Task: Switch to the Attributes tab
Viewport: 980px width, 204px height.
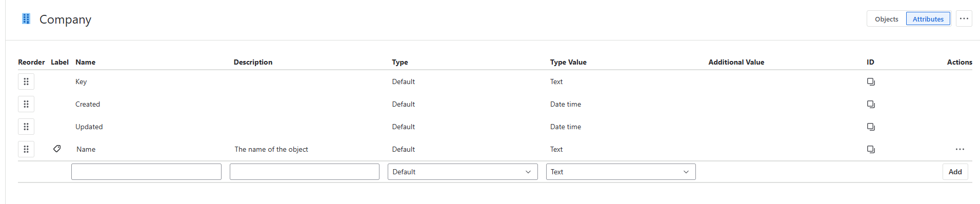Action: click(928, 19)
